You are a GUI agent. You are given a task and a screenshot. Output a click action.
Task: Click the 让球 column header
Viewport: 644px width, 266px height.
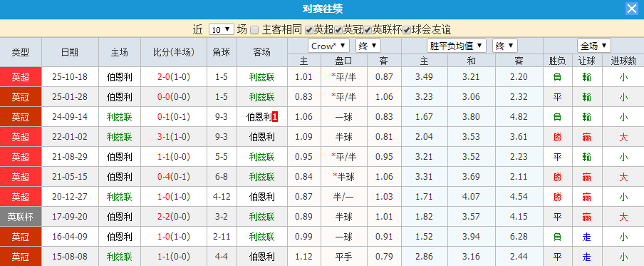[x=587, y=61]
